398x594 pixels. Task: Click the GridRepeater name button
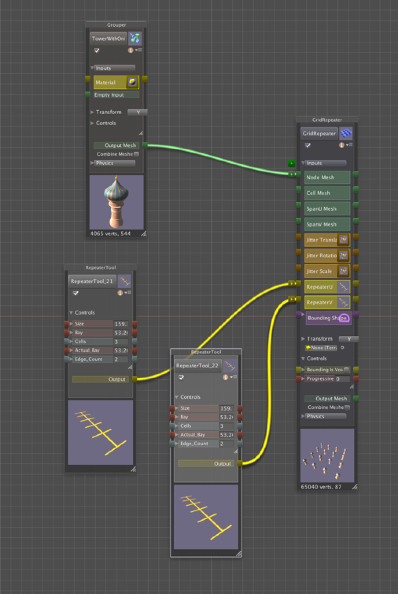pyautogui.click(x=319, y=133)
